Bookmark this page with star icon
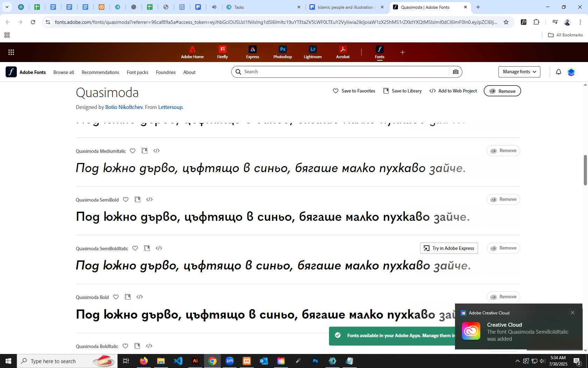The width and height of the screenshot is (588, 368). coord(506,22)
